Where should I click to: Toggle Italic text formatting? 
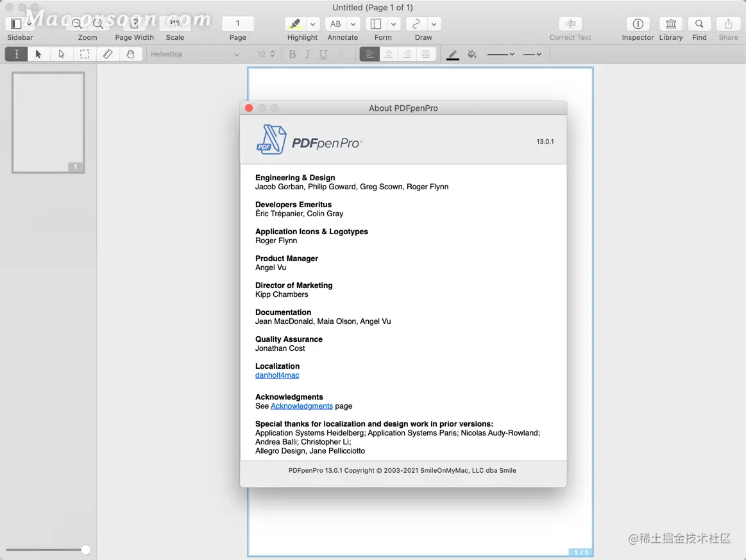click(x=308, y=55)
